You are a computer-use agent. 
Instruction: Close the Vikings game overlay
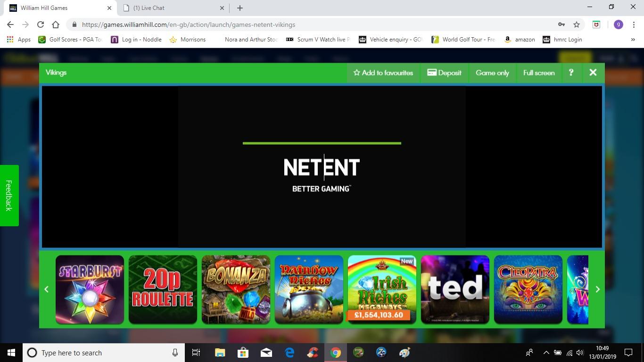click(593, 73)
